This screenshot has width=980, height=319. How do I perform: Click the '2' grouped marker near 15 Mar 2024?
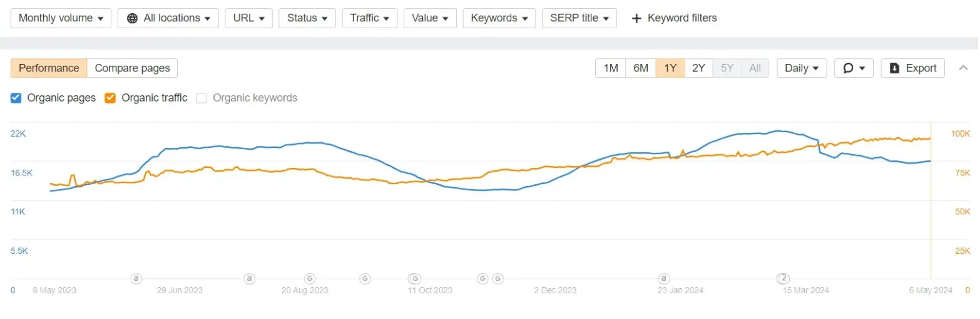pos(782,278)
